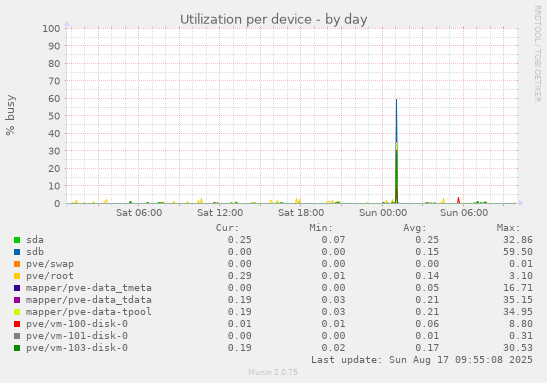The height and width of the screenshot is (383, 547).
Task: Click the 'Sat 06:00' x-axis label
Action: coord(139,213)
